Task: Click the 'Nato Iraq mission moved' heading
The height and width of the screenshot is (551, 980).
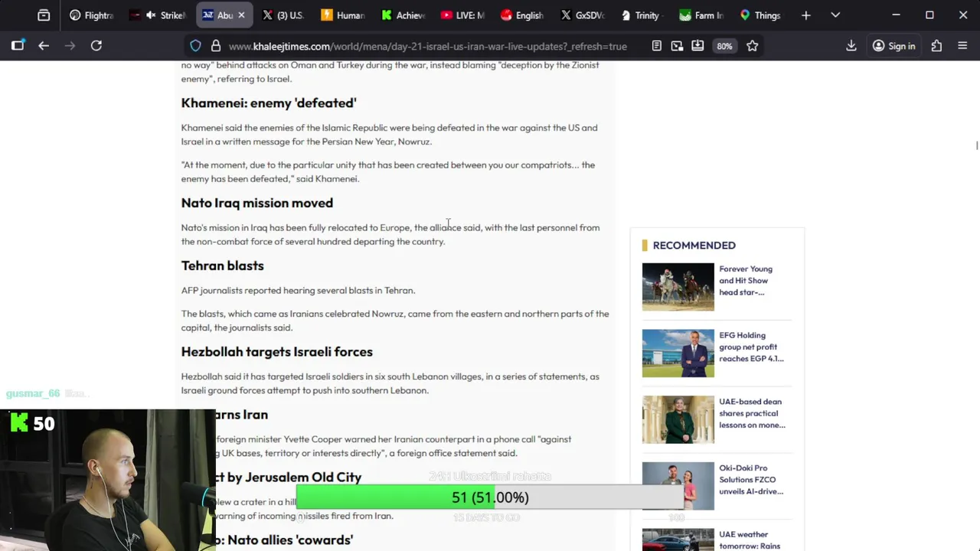Action: point(257,203)
